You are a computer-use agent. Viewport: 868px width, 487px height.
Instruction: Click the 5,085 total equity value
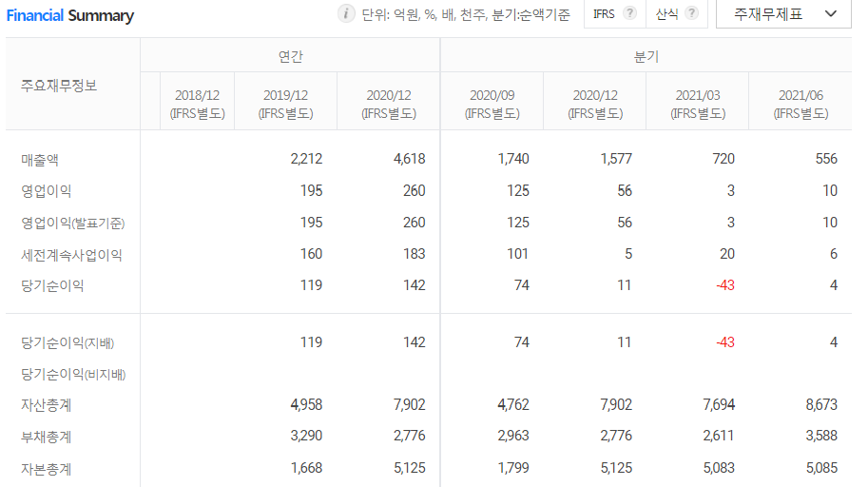pyautogui.click(x=821, y=468)
